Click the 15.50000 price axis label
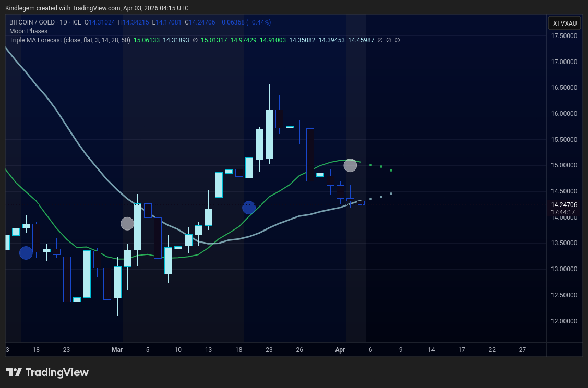 (564, 139)
